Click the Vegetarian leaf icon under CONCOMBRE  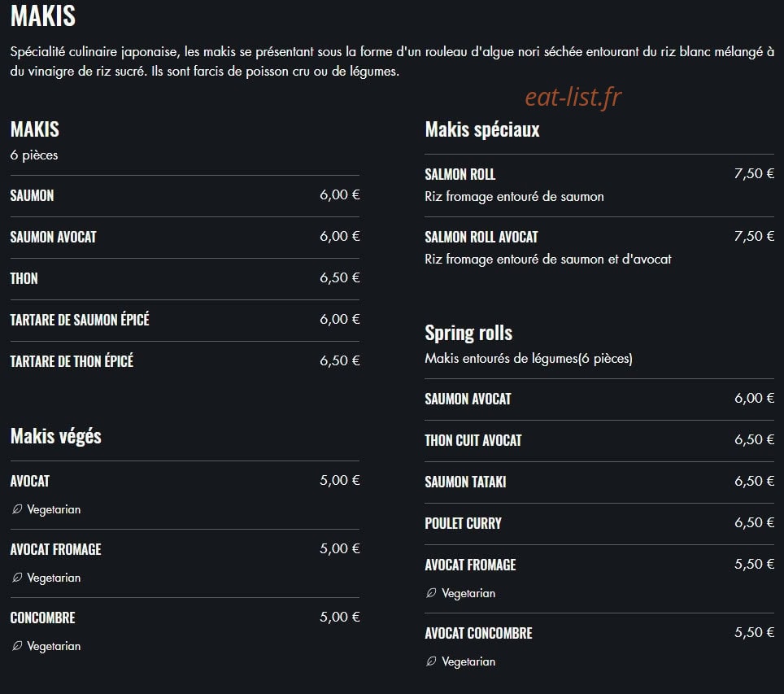[17, 646]
